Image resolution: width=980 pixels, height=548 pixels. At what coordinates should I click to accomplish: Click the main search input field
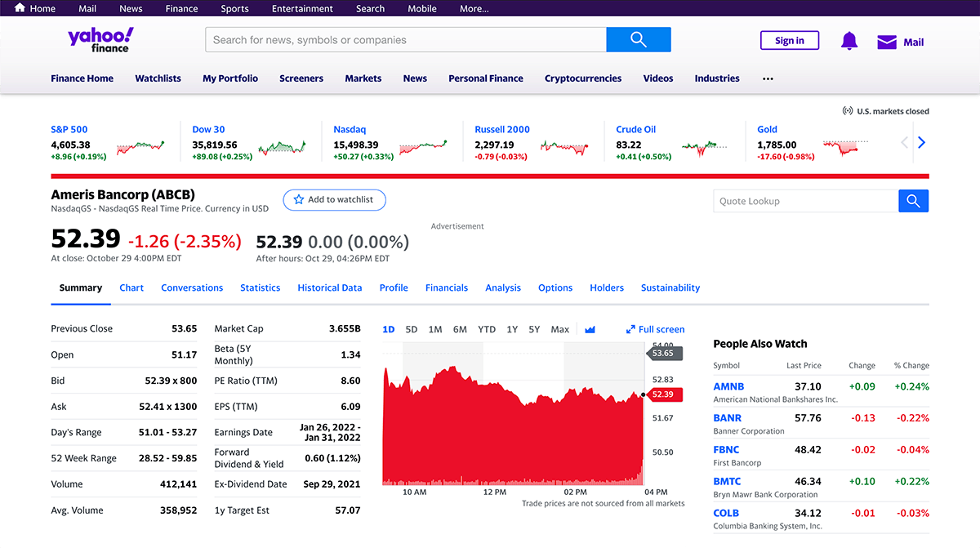click(406, 39)
